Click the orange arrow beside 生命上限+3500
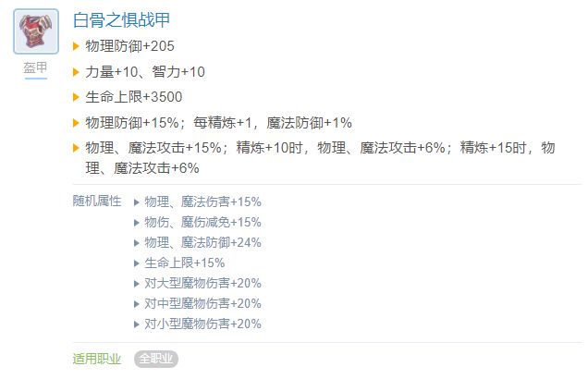 (77, 97)
